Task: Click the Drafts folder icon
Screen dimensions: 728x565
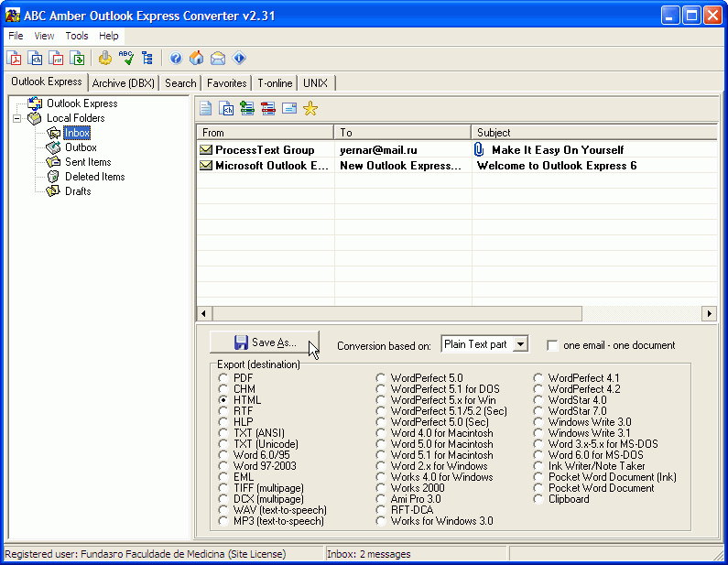Action: tap(53, 191)
